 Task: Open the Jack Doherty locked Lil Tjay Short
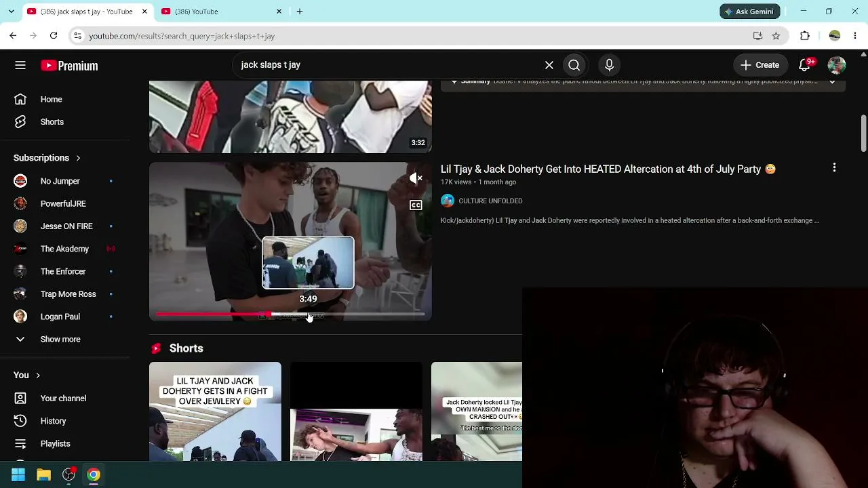477,411
